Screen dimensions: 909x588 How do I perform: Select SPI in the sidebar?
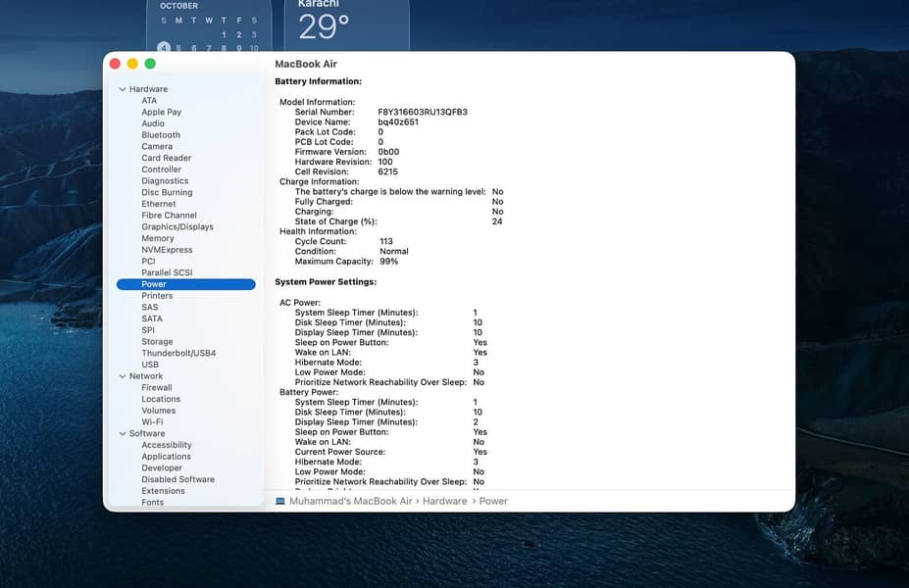(148, 330)
